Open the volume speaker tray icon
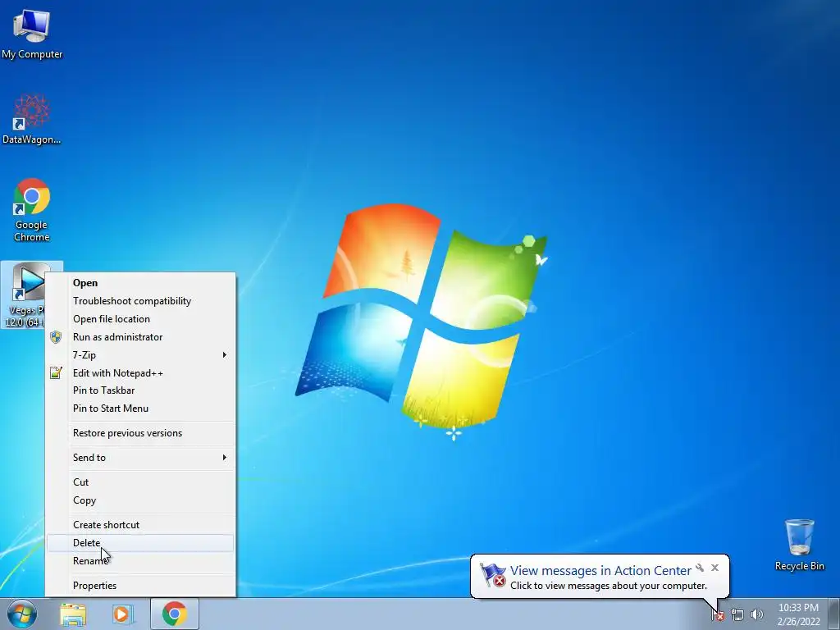Viewport: 840px width, 630px height. pos(756,615)
